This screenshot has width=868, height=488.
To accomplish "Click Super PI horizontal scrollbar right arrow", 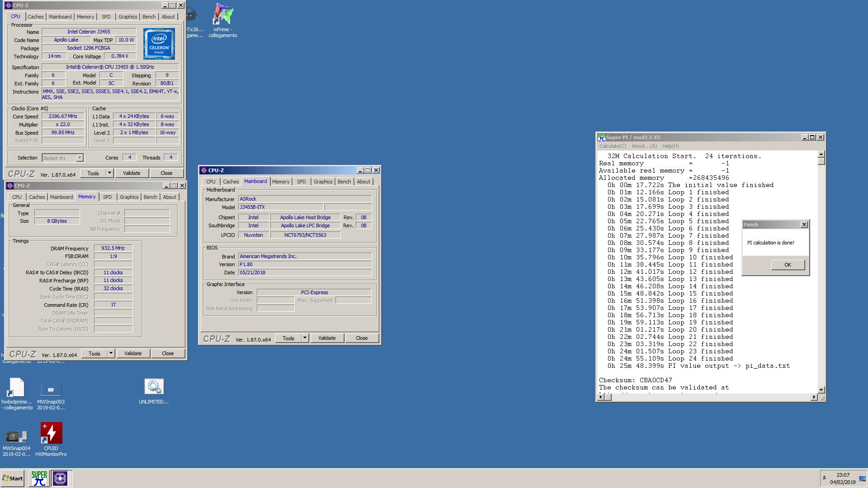I will point(814,397).
